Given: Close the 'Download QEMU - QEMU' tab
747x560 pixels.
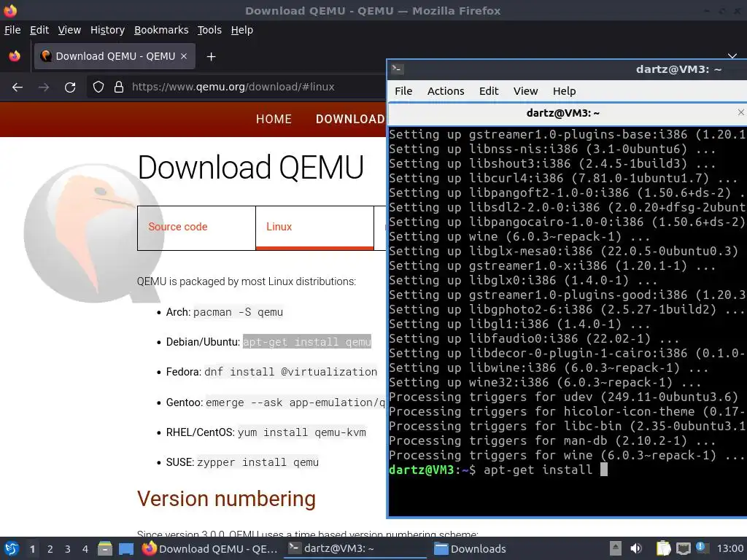Looking at the screenshot, I should [184, 56].
